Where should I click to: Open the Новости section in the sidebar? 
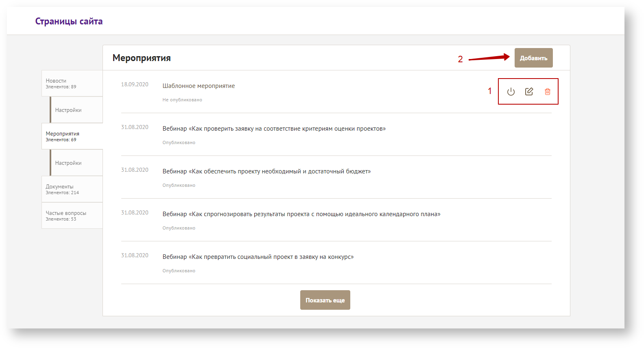coord(72,83)
